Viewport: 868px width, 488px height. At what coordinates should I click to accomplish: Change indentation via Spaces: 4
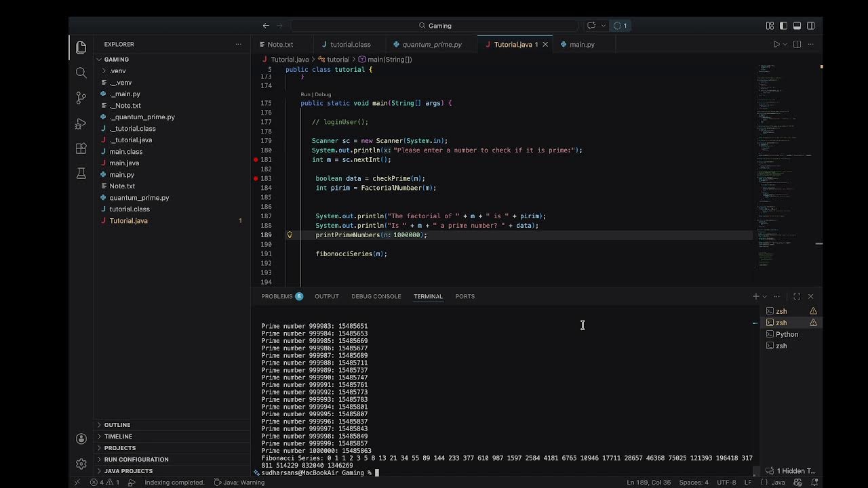click(694, 483)
